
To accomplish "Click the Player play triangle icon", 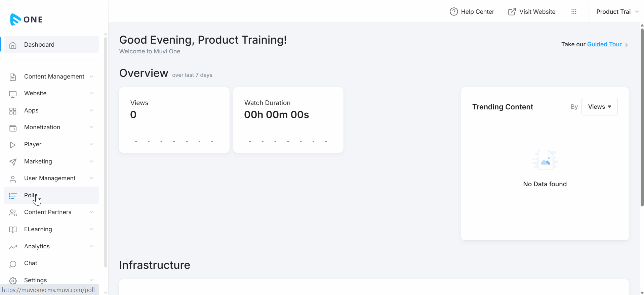I will [13, 145].
